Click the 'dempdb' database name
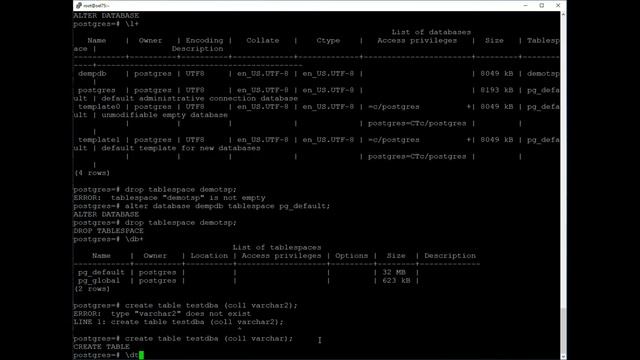 pyautogui.click(x=92, y=73)
